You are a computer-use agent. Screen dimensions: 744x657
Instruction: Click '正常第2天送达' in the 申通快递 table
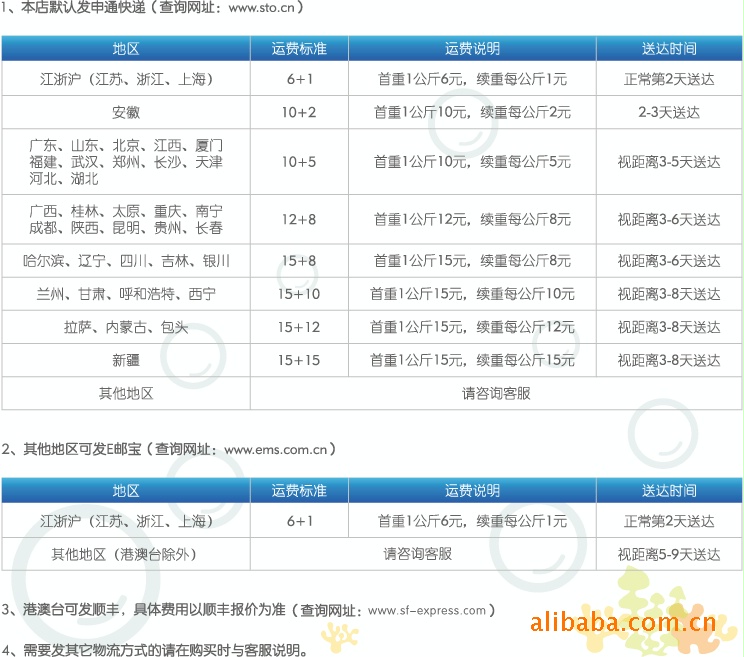pos(669,79)
